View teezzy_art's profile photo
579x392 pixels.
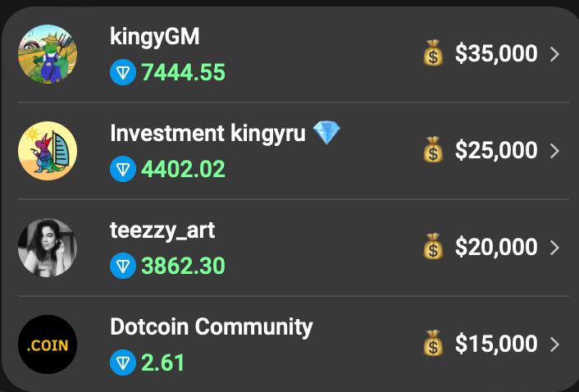(x=48, y=248)
